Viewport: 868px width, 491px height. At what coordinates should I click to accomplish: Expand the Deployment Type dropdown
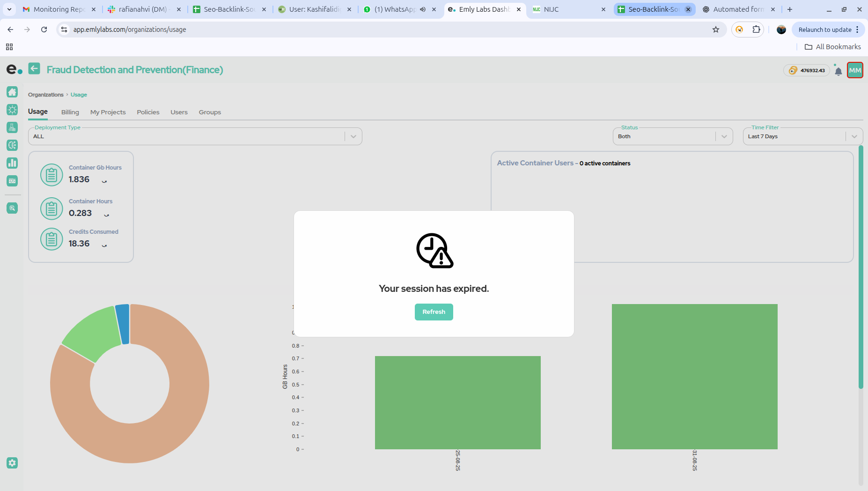point(195,136)
